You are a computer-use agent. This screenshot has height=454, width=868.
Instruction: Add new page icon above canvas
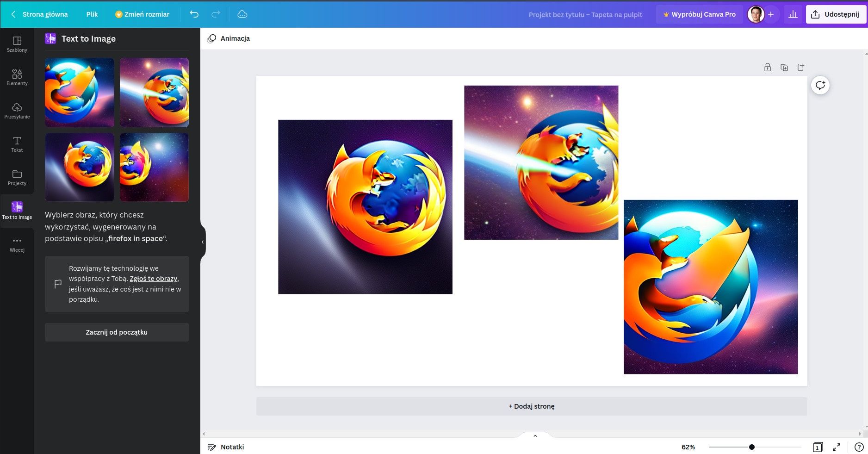click(801, 68)
